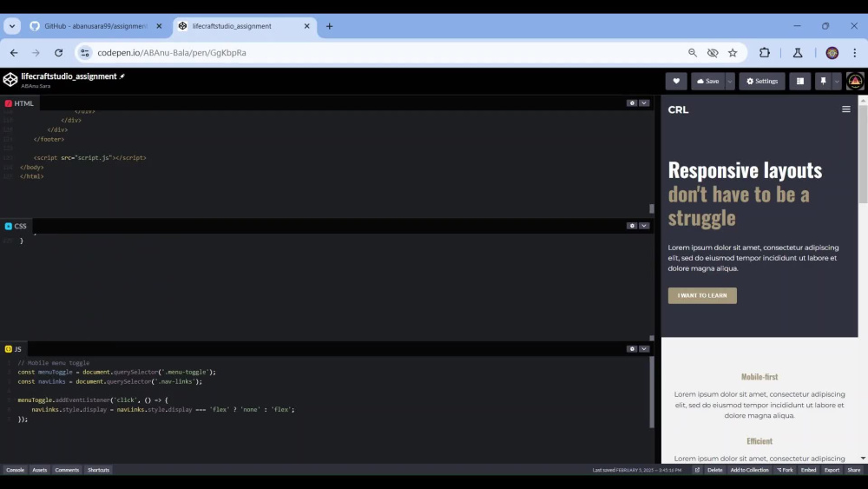868x489 pixels.
Task: Click the script src line in HTML
Action: (x=89, y=158)
